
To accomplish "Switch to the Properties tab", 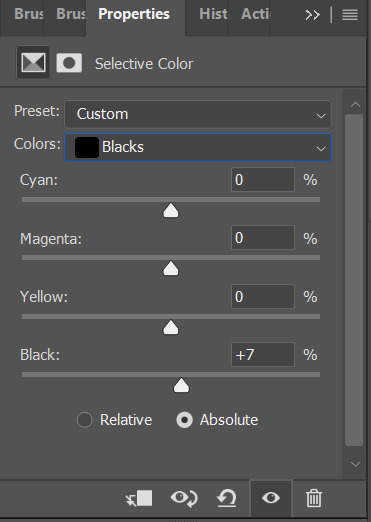I will pyautogui.click(x=134, y=14).
